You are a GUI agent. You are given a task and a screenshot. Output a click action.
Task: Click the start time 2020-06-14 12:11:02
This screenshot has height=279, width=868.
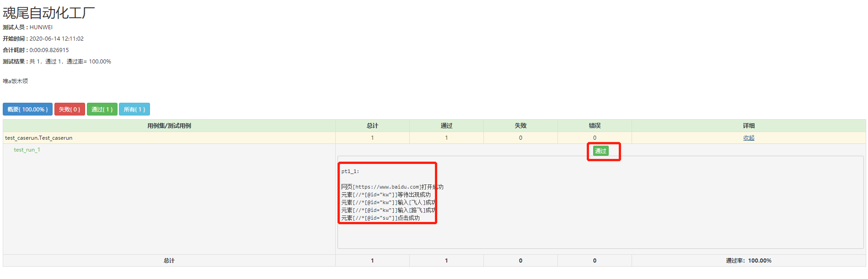click(57, 39)
